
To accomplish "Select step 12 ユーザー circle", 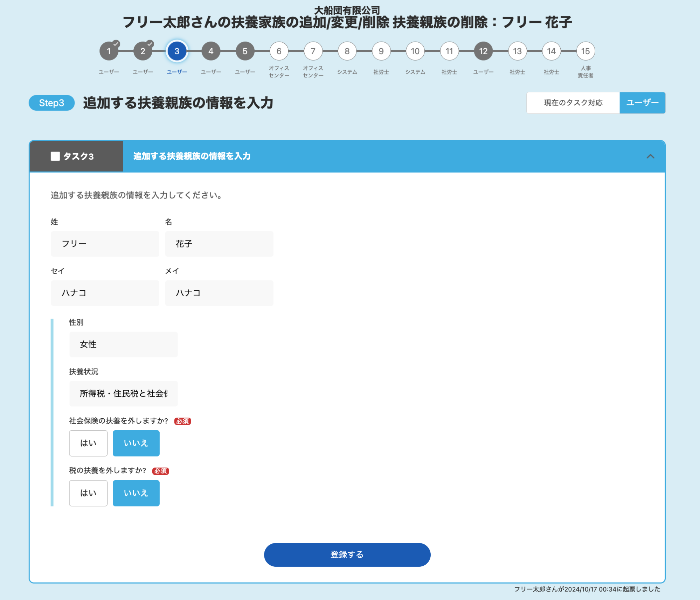I will point(483,51).
